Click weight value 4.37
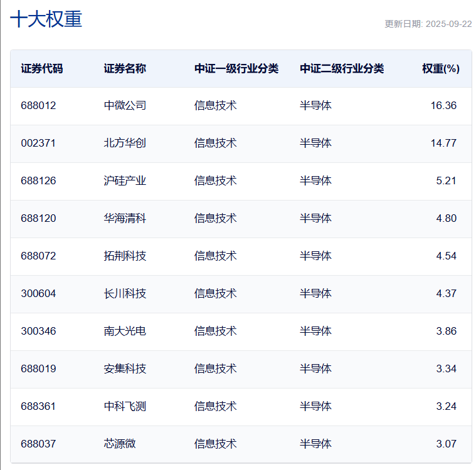The width and height of the screenshot is (476, 470). 447,294
